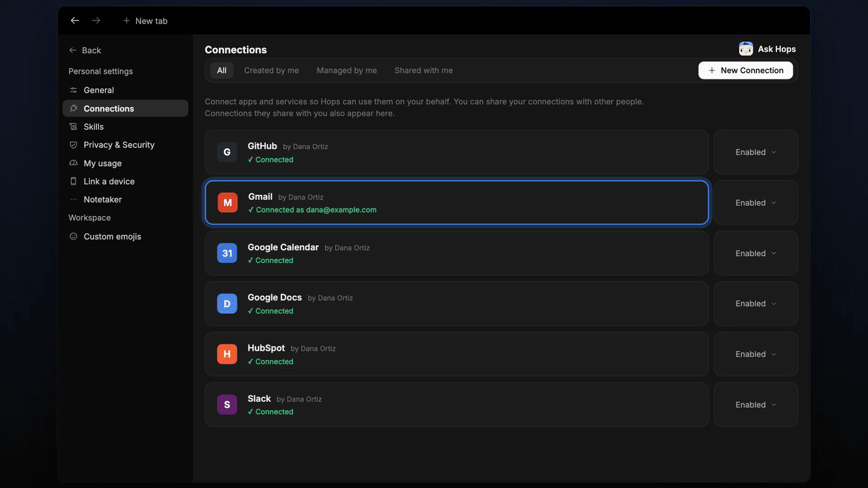Select the All connections tab
The width and height of the screenshot is (868, 488).
coord(222,70)
